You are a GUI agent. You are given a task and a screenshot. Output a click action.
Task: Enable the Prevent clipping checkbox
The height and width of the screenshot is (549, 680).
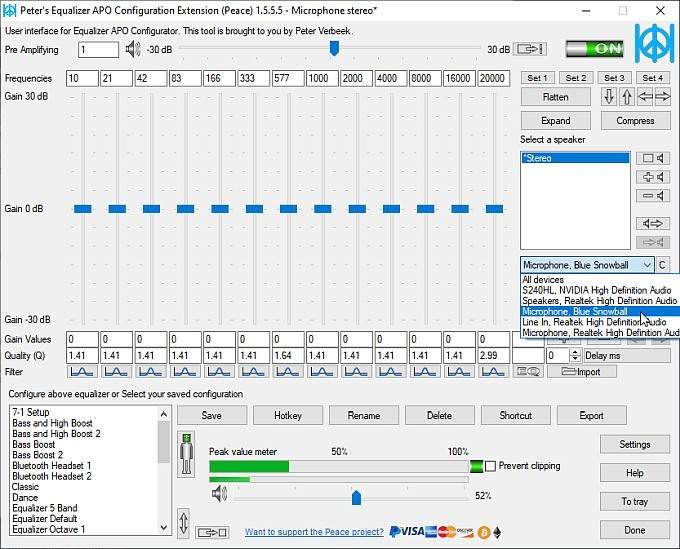pyautogui.click(x=490, y=466)
